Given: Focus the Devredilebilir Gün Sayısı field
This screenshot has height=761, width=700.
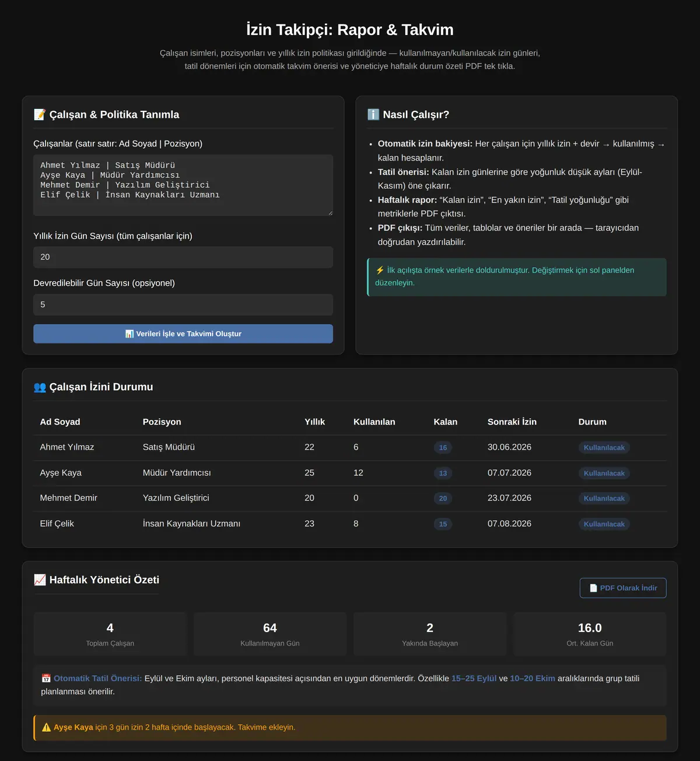Looking at the screenshot, I should pos(183,304).
